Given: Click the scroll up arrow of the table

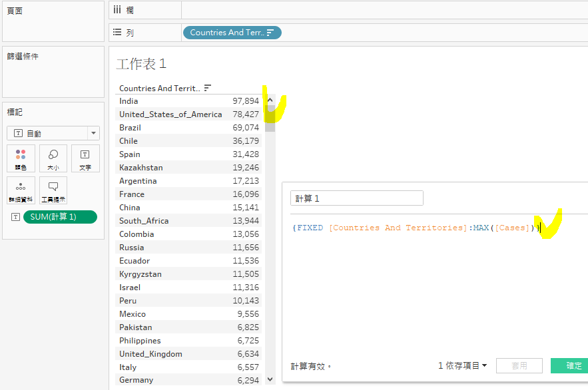Looking at the screenshot, I should click(x=270, y=100).
